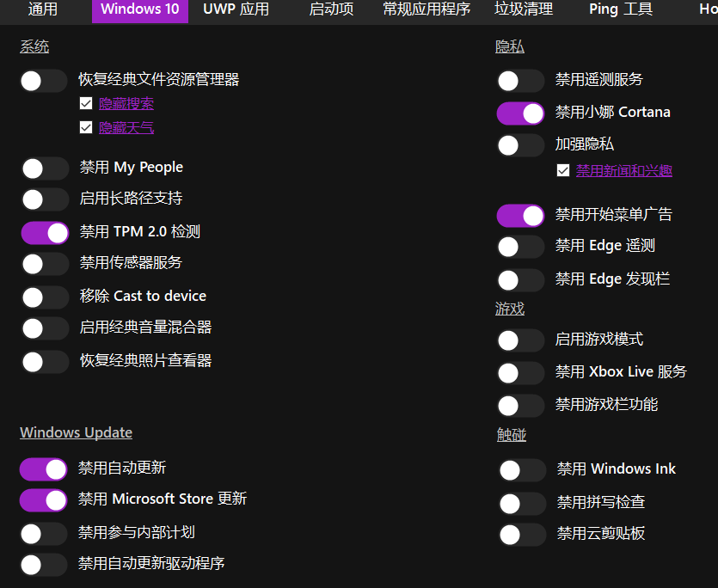Viewport: 718px width, 588px height.
Task: Toggle 恢复经典文件资源管理器 switch
Action: click(x=43, y=80)
